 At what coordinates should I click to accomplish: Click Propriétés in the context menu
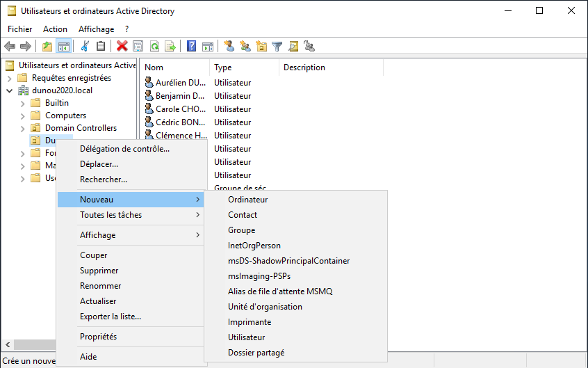(98, 337)
